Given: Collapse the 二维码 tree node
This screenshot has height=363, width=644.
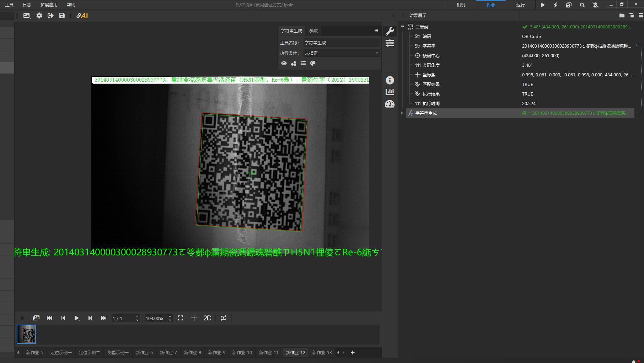Looking at the screenshot, I should click(x=403, y=27).
